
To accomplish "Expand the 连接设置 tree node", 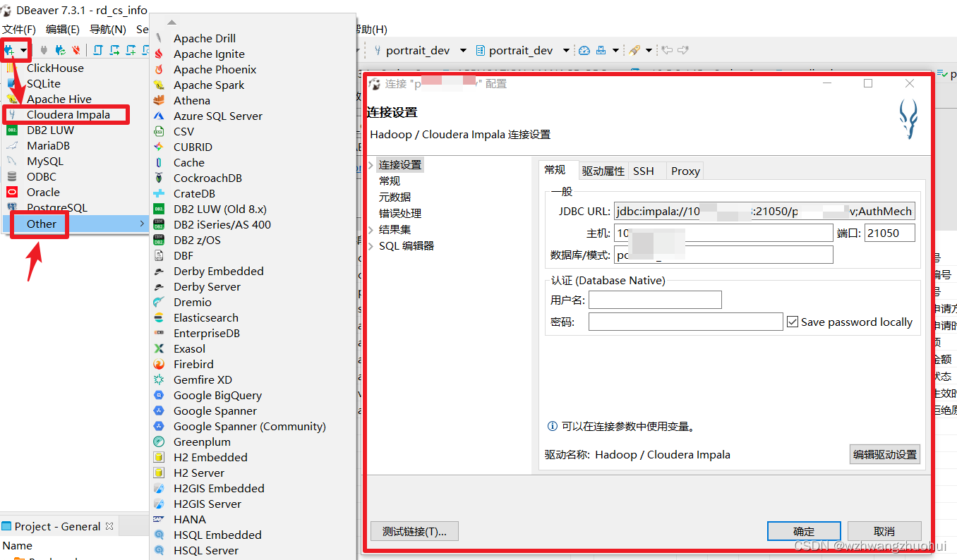I will click(x=371, y=164).
